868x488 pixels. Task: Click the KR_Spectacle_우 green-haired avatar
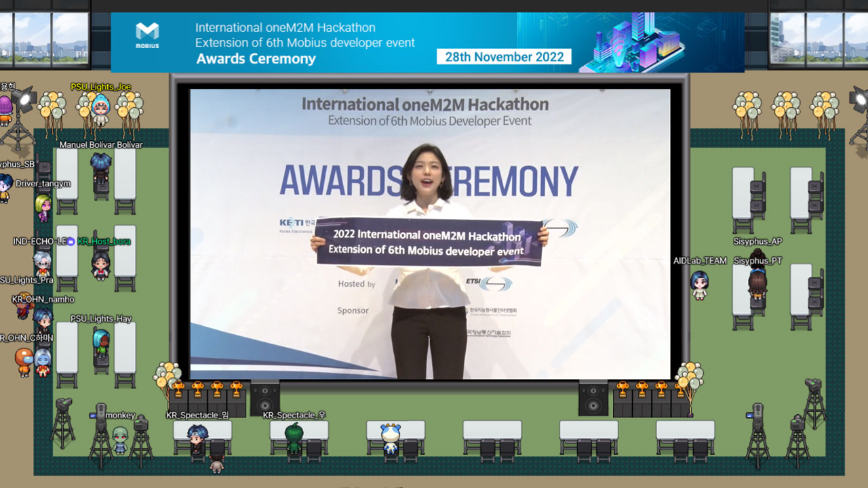point(293,439)
